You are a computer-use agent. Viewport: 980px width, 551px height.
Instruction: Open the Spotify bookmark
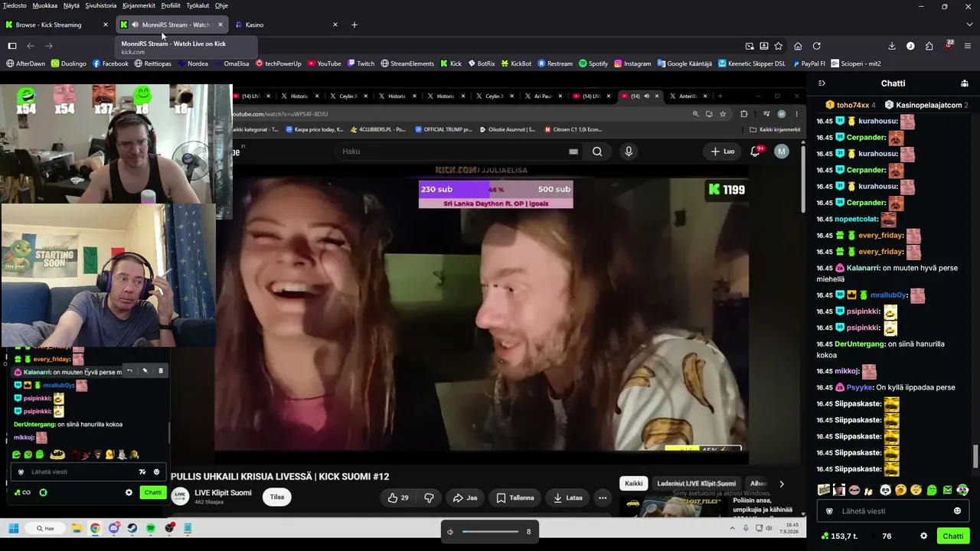pos(593,64)
